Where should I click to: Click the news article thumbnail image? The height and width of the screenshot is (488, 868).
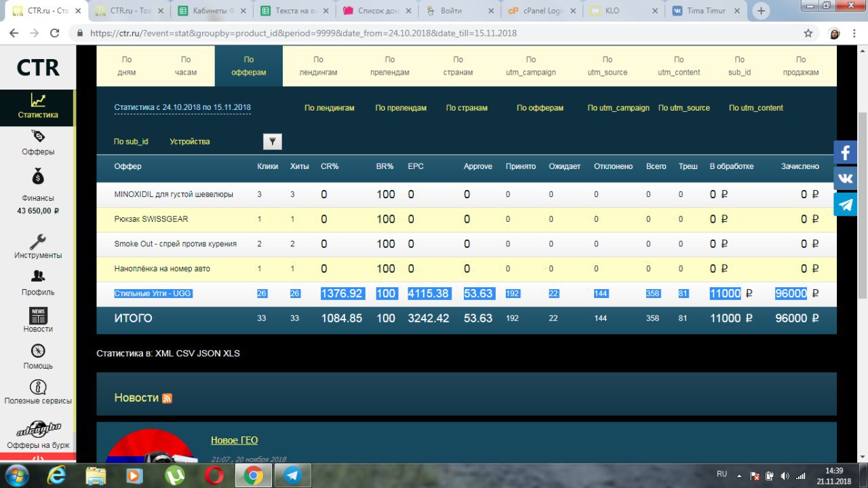(x=151, y=446)
